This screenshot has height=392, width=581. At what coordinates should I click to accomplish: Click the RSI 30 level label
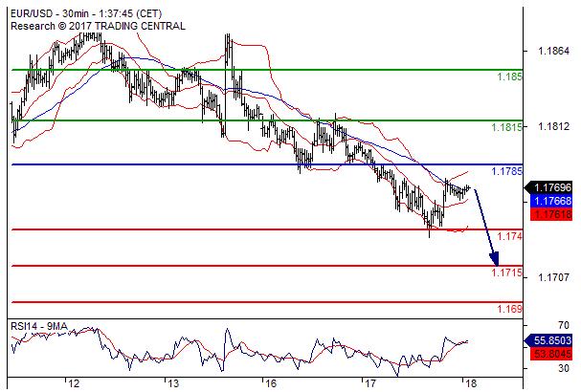pyautogui.click(x=564, y=368)
